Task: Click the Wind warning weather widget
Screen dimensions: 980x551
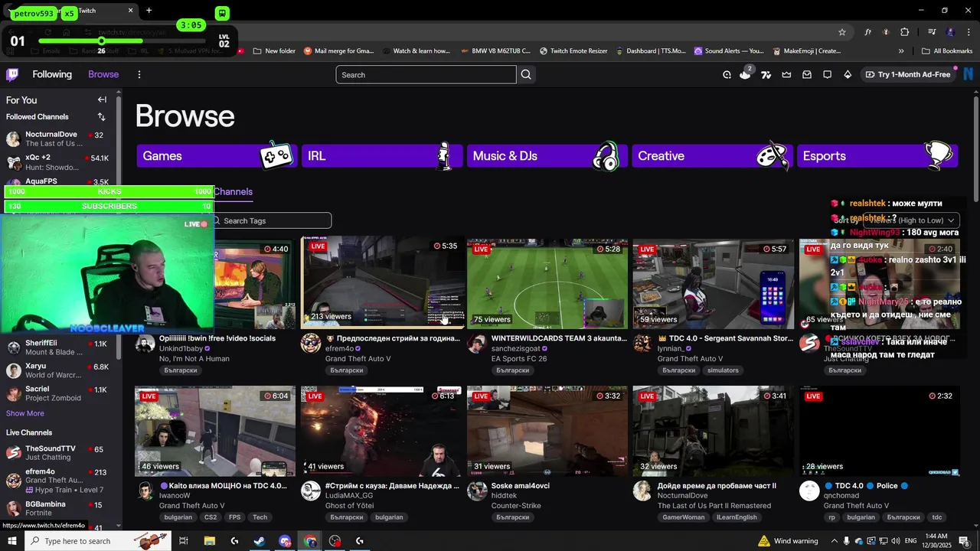Action: pyautogui.click(x=786, y=541)
